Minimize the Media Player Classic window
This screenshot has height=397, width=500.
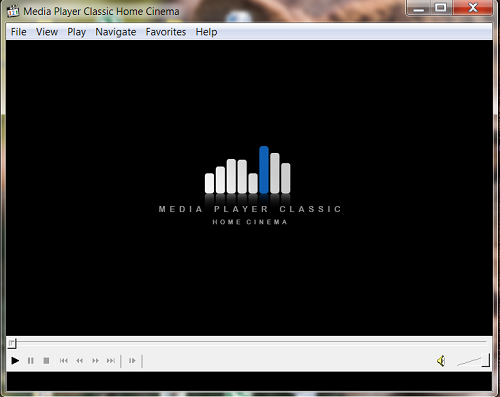[419, 8]
